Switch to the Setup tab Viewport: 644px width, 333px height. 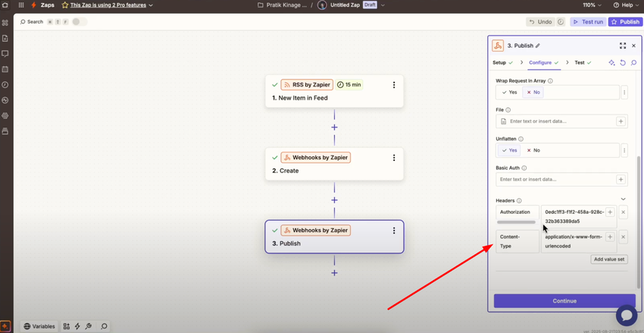tap(503, 63)
